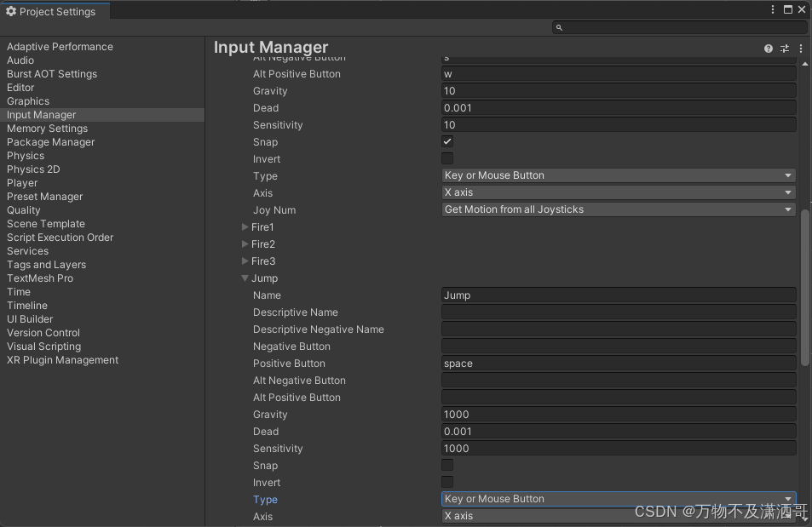The height and width of the screenshot is (527, 812).
Task: Maximize the Project Settings window
Action: 787,9
